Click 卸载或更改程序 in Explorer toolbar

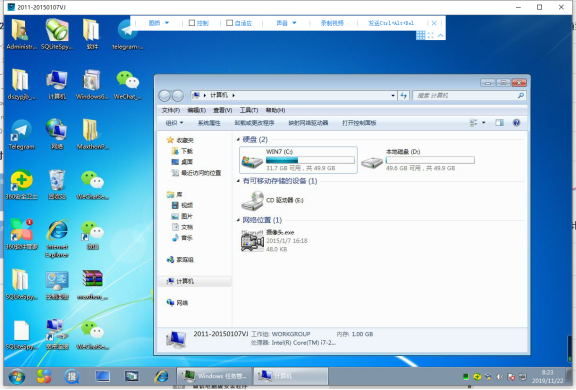pos(255,123)
